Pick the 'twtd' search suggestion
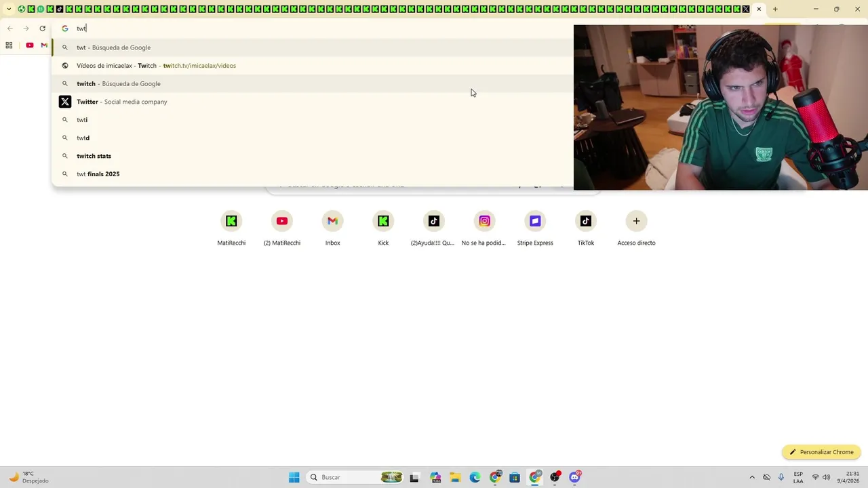868x488 pixels. click(312, 138)
